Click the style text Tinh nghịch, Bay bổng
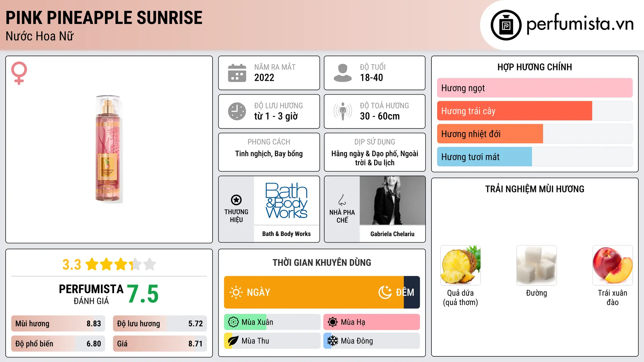644x362 pixels. point(269,154)
